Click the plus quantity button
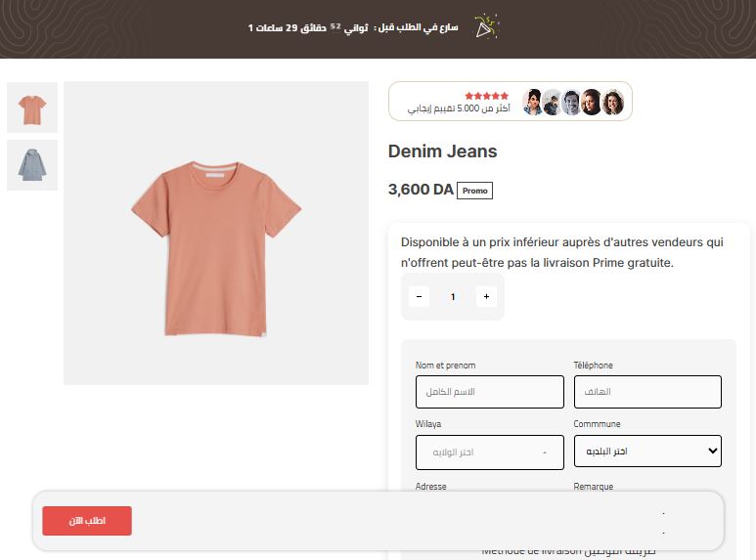Screen dimensions: 756x560 coord(486,296)
